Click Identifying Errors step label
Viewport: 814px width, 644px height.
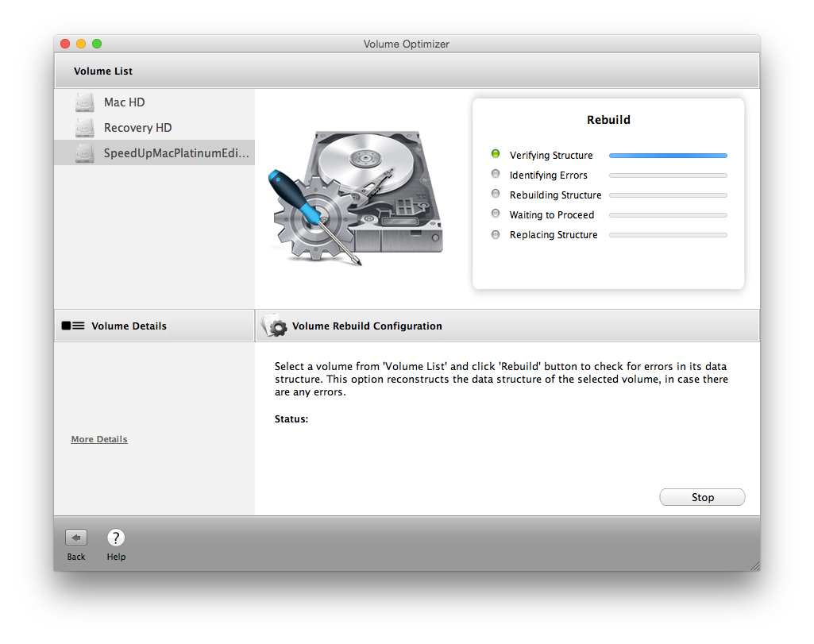coord(548,175)
